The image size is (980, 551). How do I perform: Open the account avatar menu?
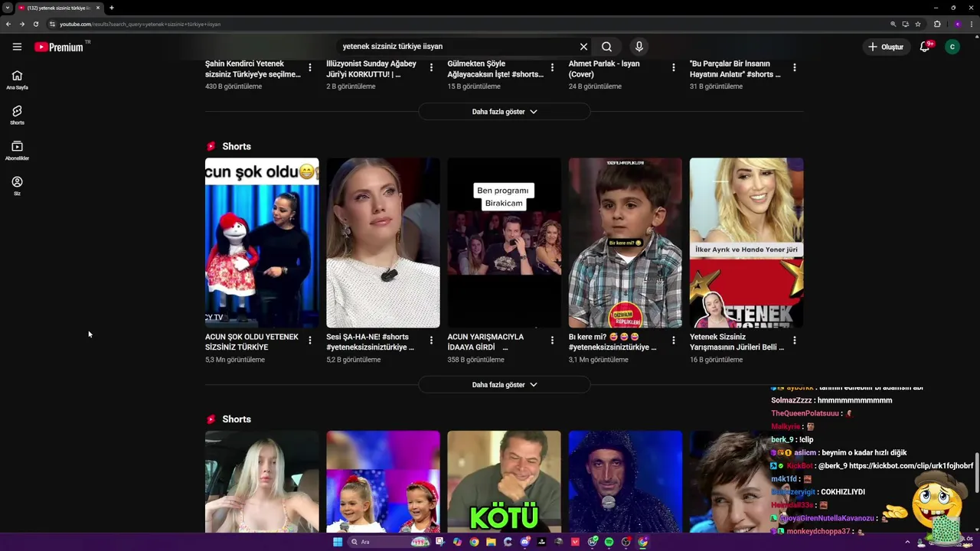point(952,47)
